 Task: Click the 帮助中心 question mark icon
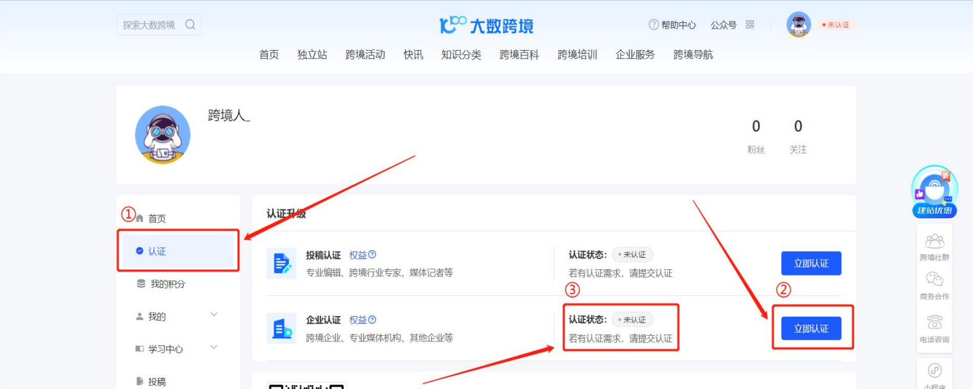coord(653,25)
